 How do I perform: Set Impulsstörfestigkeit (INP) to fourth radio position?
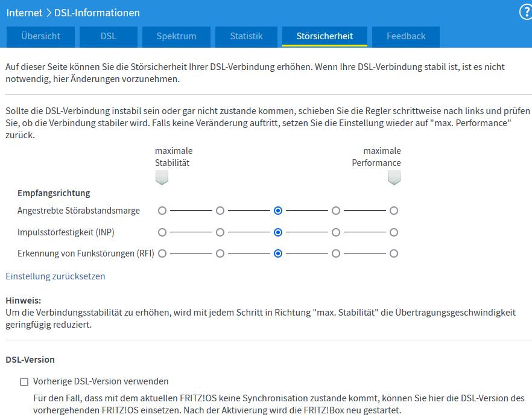tap(336, 232)
